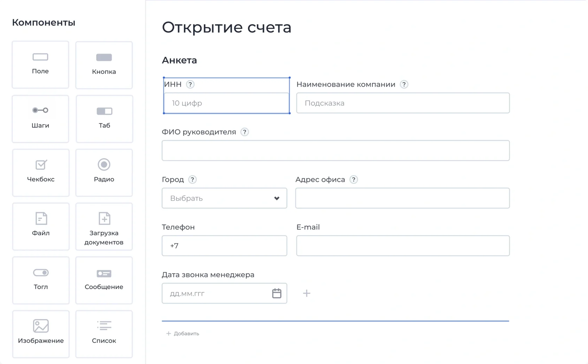This screenshot has width=588, height=364.
Task: Choose the Радио component
Action: [104, 173]
